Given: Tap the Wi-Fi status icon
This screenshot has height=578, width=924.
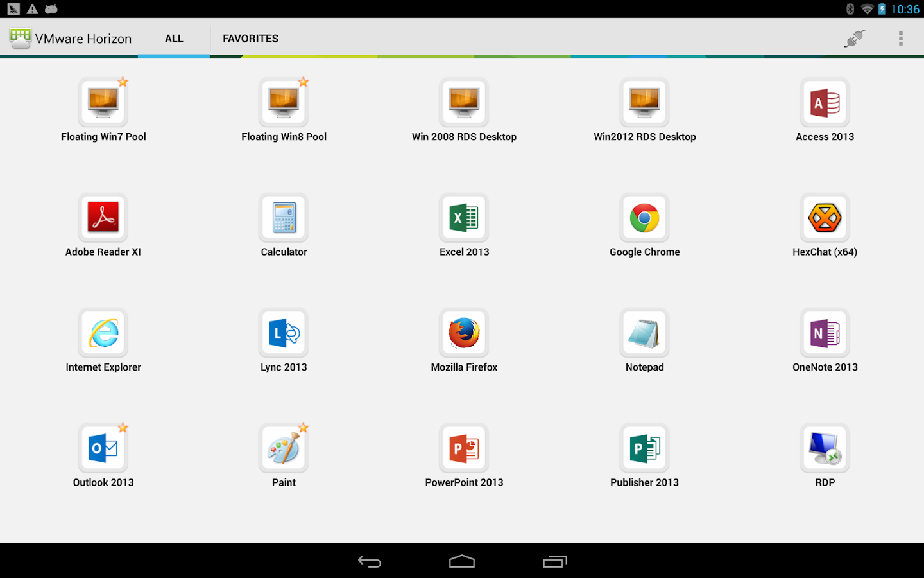Looking at the screenshot, I should [867, 9].
